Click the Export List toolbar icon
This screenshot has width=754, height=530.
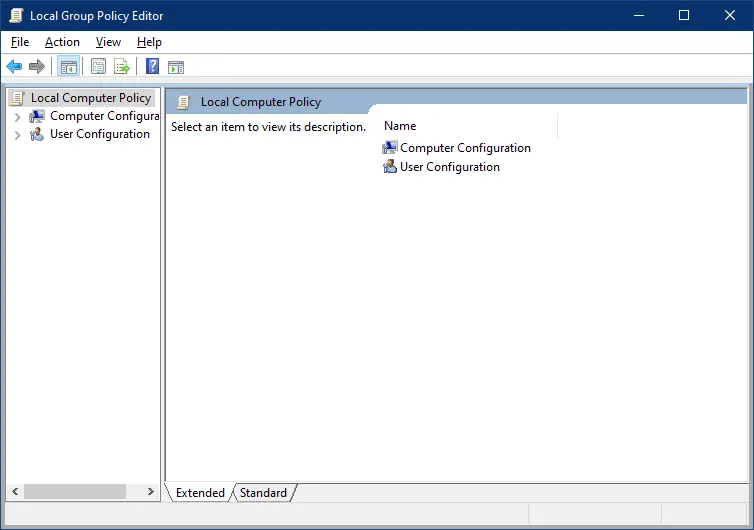[122, 66]
